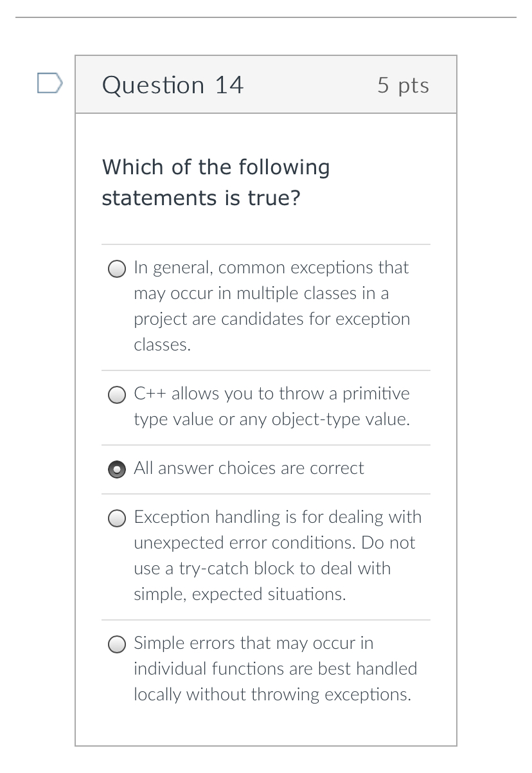The width and height of the screenshot is (532, 773).
Task: Click 'simple, expected situations.' text line
Action: [239, 594]
